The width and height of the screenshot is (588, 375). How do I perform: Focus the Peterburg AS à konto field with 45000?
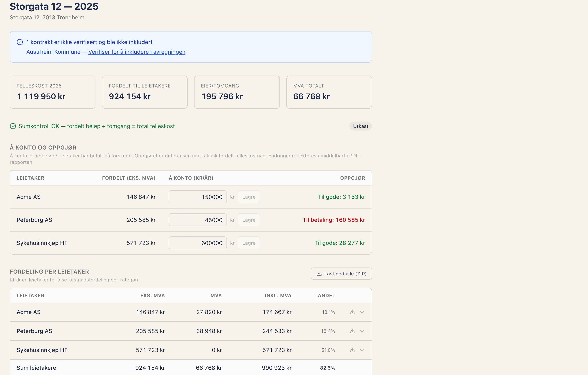(x=198, y=220)
